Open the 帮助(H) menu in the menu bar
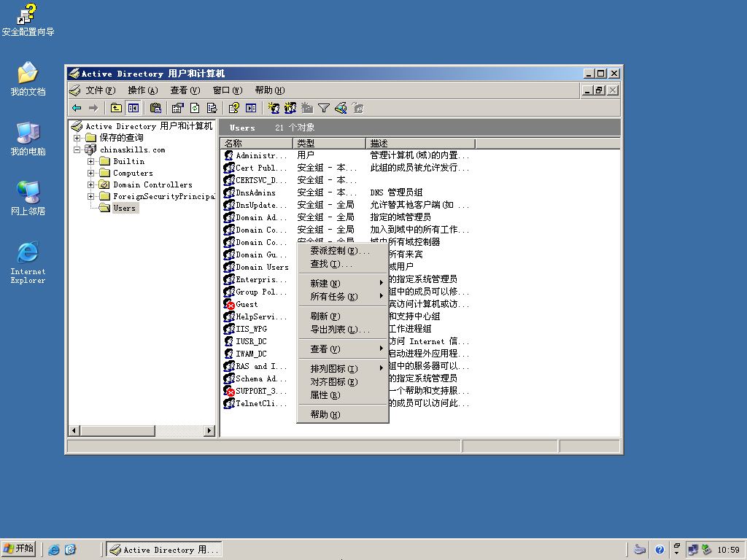This screenshot has width=747, height=560. (x=270, y=90)
